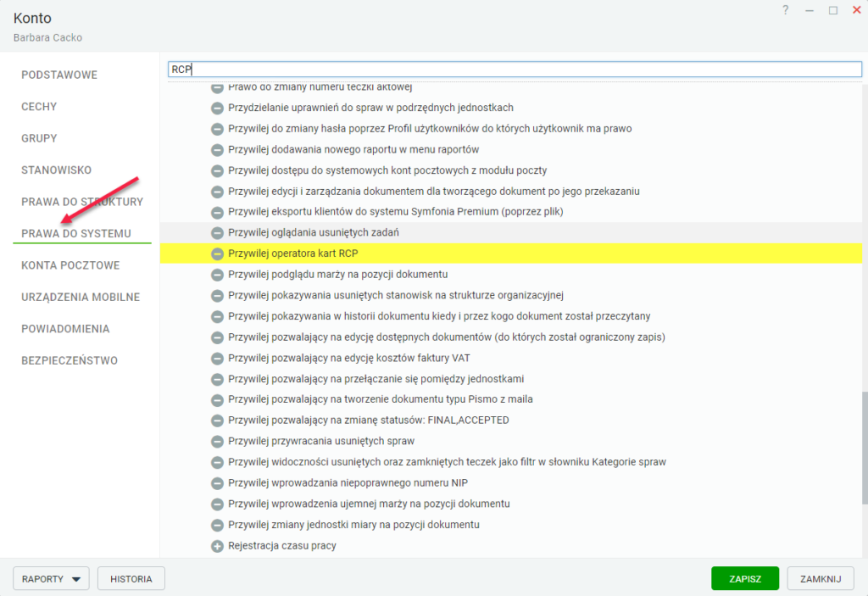Open the POWIADOMIENIA tab
The height and width of the screenshot is (596, 868).
point(65,328)
